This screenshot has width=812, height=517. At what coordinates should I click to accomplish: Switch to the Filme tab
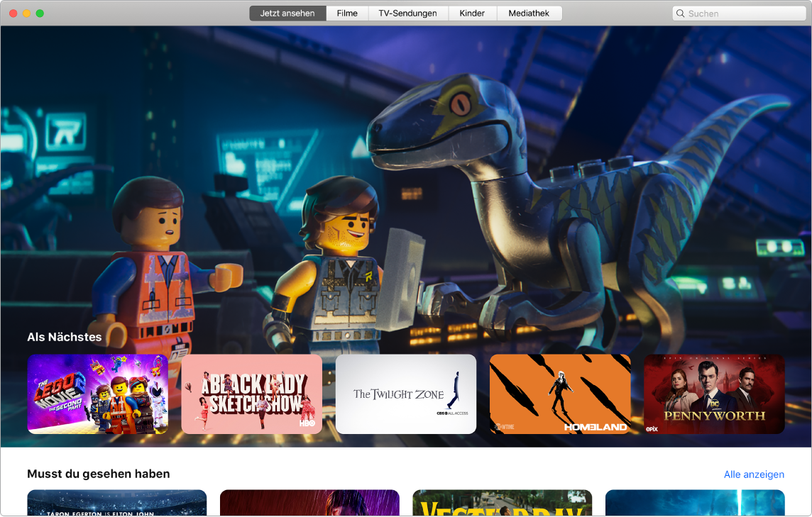(347, 13)
